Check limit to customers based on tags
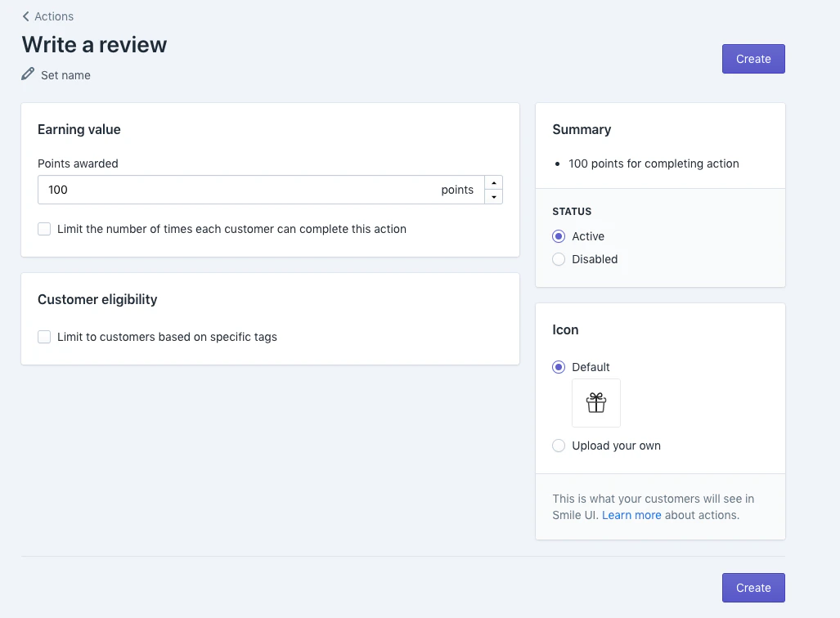 (x=44, y=337)
